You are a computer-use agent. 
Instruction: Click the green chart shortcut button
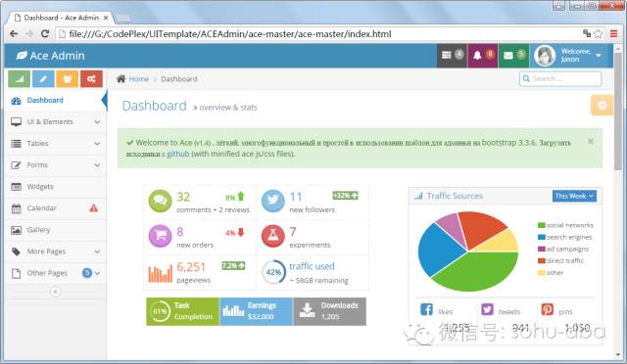[x=20, y=79]
